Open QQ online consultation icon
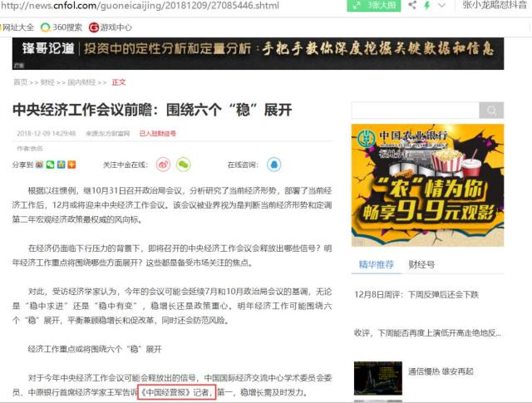Image resolution: width=532 pixels, height=403 pixels. (273, 165)
